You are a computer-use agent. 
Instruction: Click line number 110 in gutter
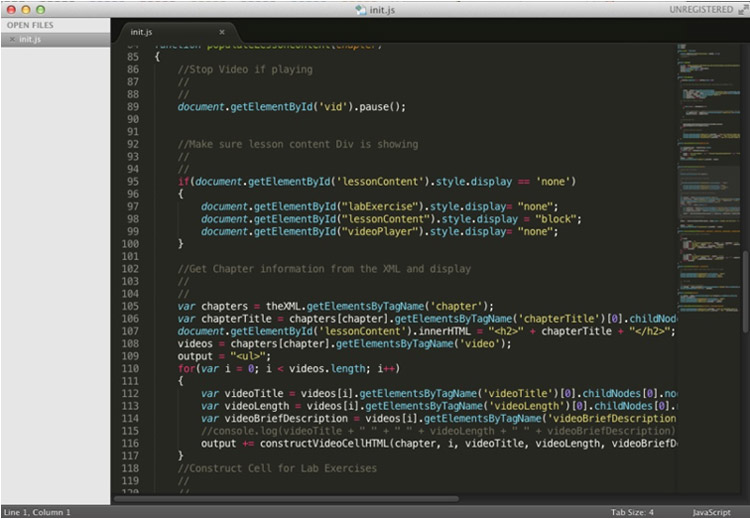130,368
